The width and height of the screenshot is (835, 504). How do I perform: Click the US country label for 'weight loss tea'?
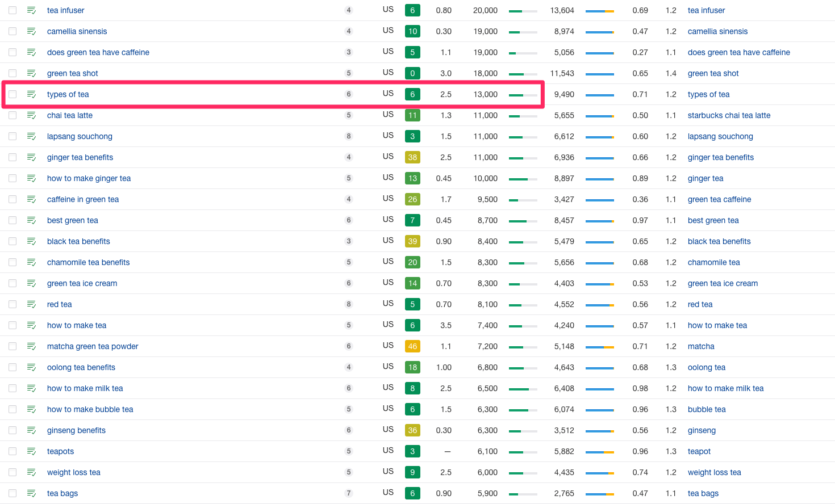[x=388, y=471]
